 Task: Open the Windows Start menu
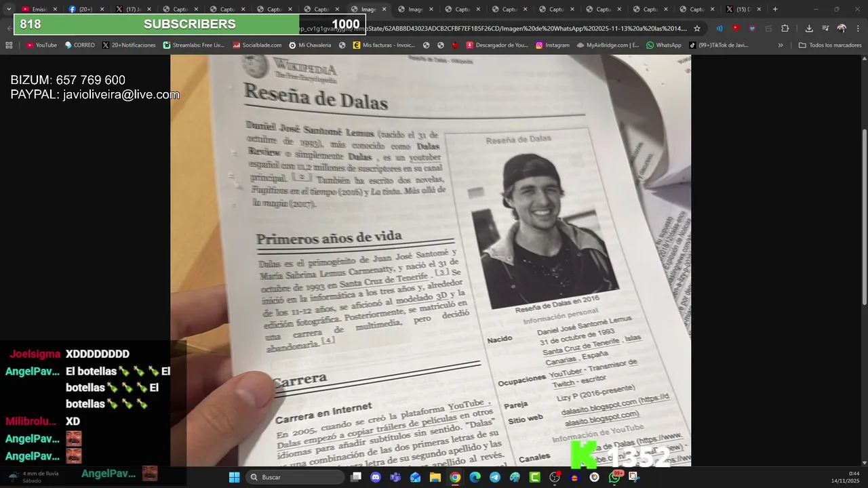pos(234,477)
